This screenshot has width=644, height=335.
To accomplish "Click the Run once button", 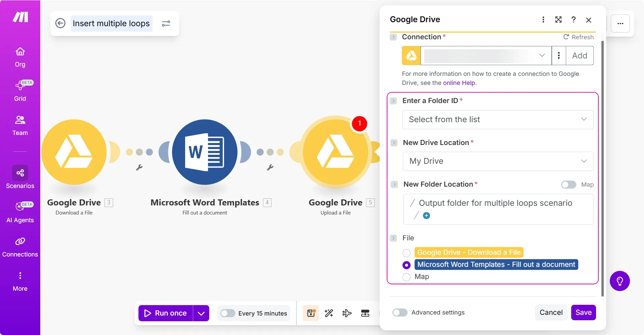I will [x=166, y=313].
